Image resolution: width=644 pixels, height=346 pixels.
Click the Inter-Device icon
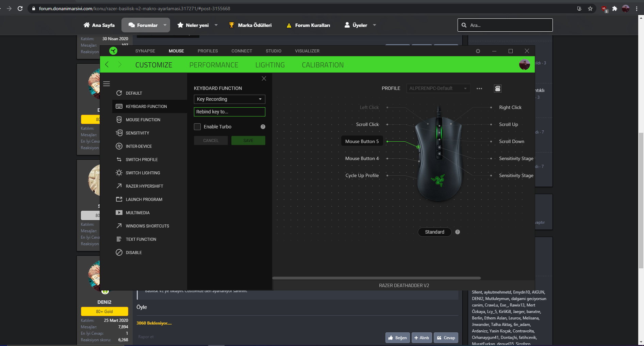click(119, 146)
